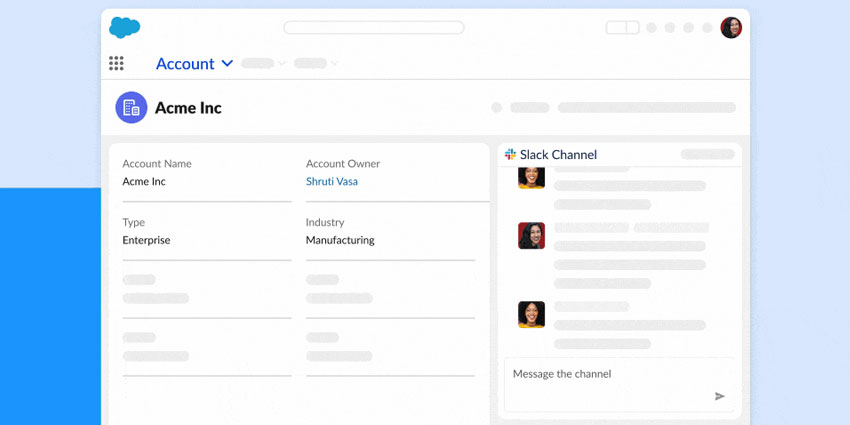Click the Account Owner field label
The height and width of the screenshot is (425, 850).
coord(343,164)
